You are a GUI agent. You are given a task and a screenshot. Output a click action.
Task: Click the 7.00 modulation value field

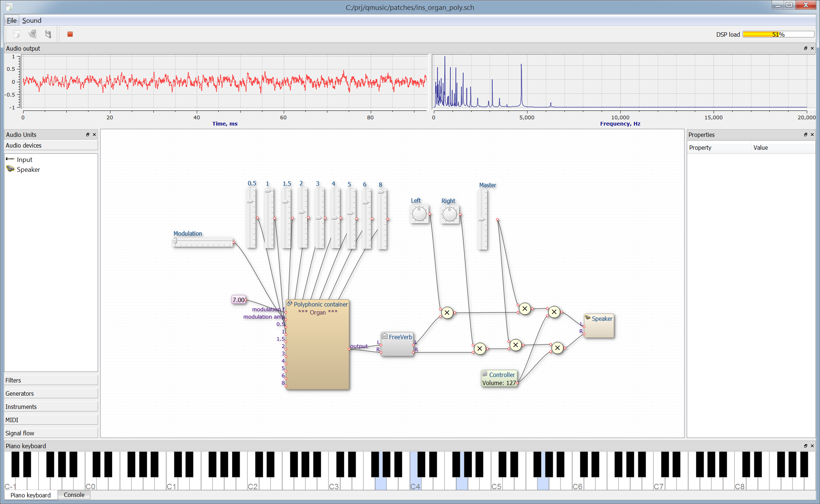click(x=239, y=300)
